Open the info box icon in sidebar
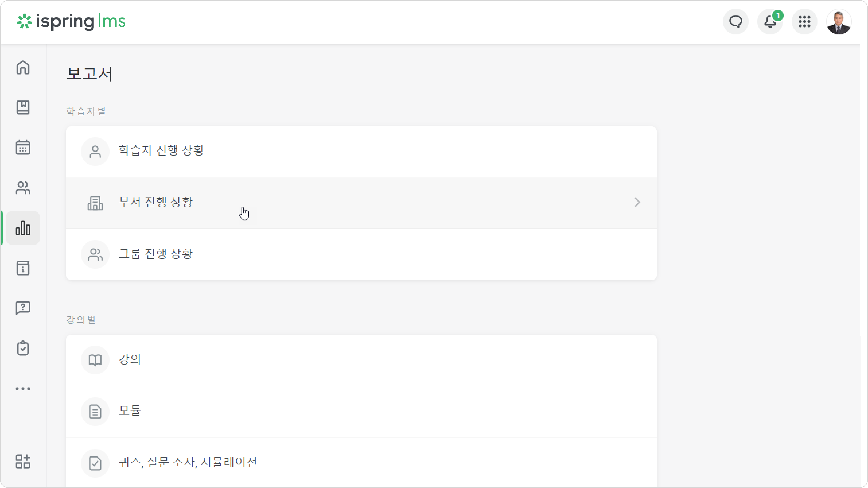 pos(23,268)
